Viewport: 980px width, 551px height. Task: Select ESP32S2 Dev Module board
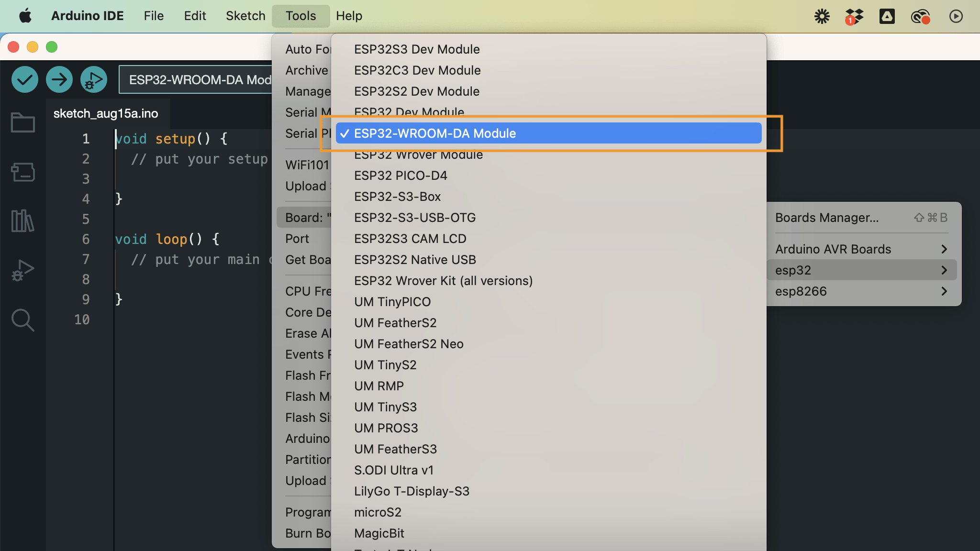pyautogui.click(x=548, y=91)
